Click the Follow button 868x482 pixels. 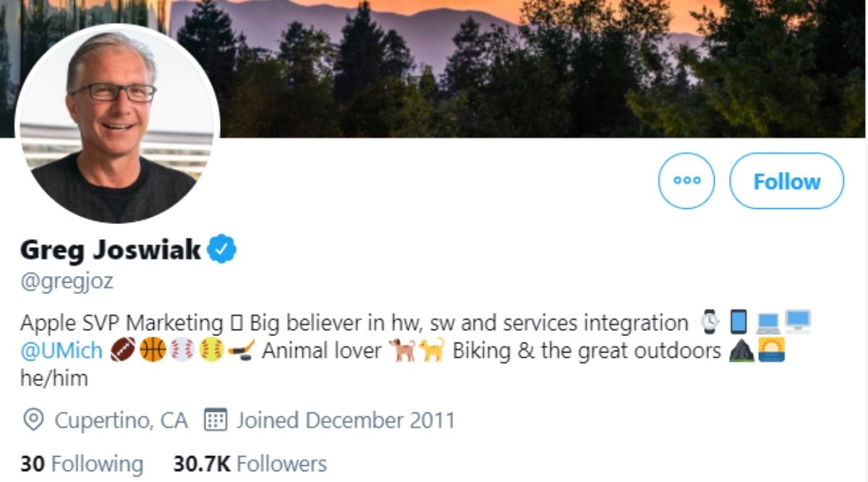(x=786, y=181)
